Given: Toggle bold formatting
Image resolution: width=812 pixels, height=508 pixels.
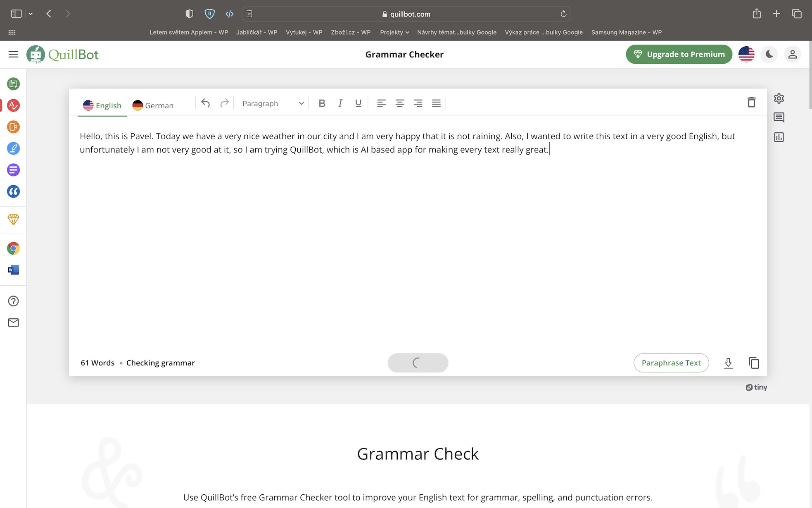Looking at the screenshot, I should (x=322, y=103).
